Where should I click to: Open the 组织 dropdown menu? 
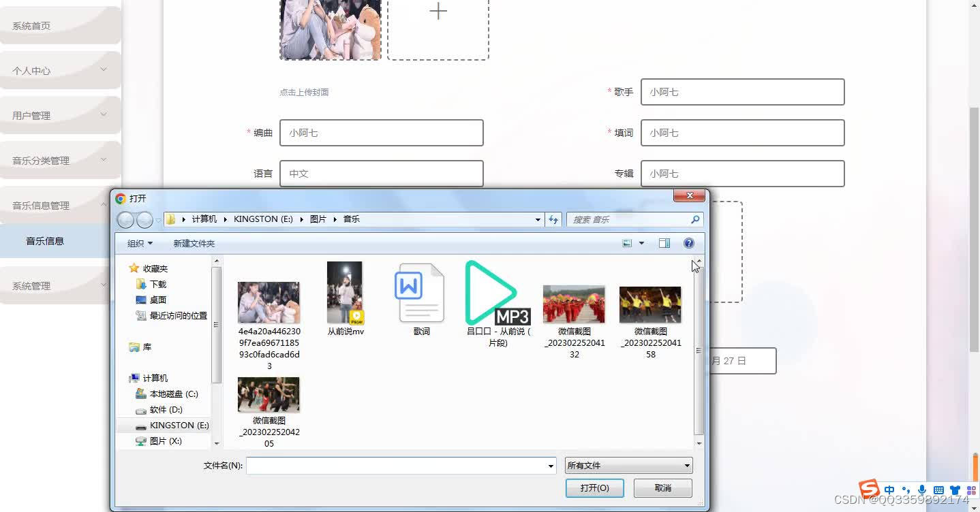[140, 243]
